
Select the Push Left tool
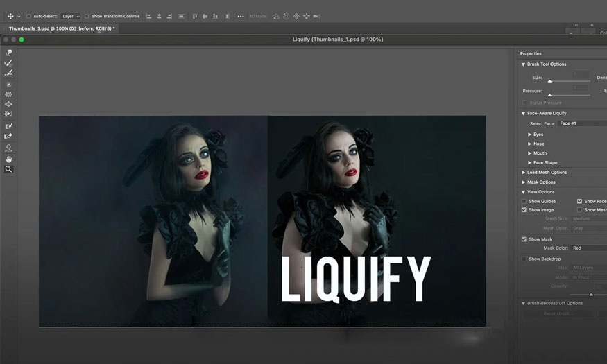(8, 114)
